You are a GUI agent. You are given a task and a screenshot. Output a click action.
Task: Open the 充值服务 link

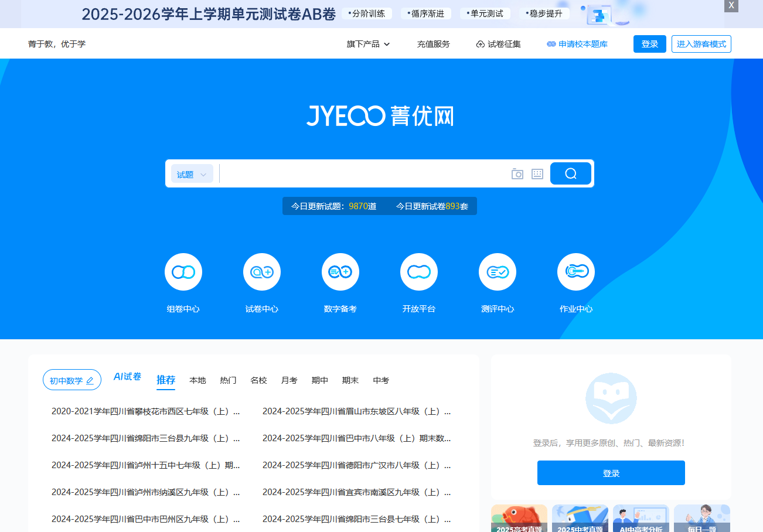pos(434,44)
